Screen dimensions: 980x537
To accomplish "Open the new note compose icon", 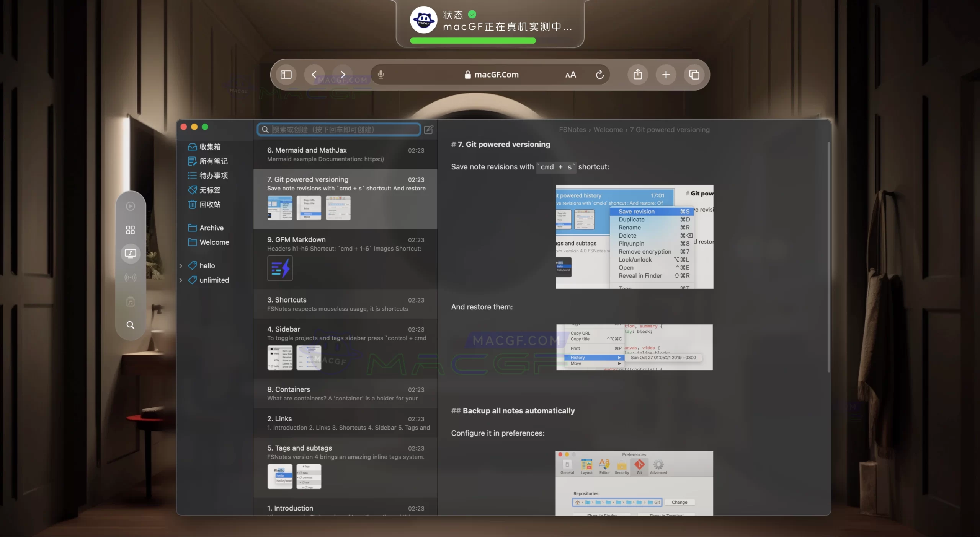I will click(x=428, y=129).
